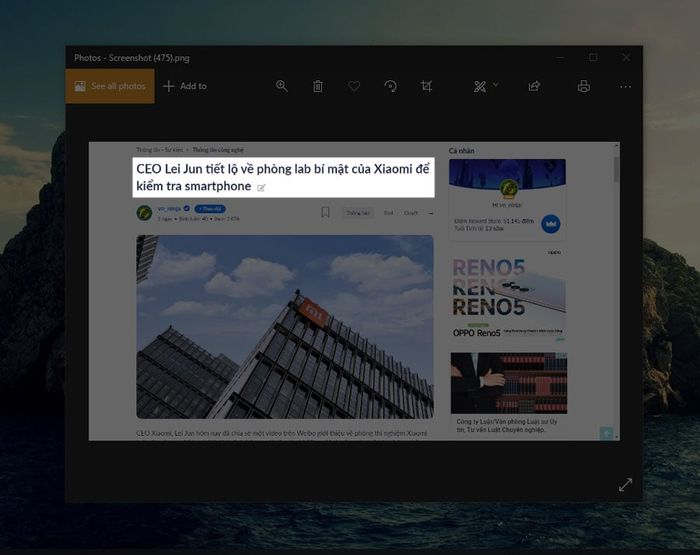The image size is (700, 555).
Task: Click the Zoom magnifier icon
Action: [282, 86]
